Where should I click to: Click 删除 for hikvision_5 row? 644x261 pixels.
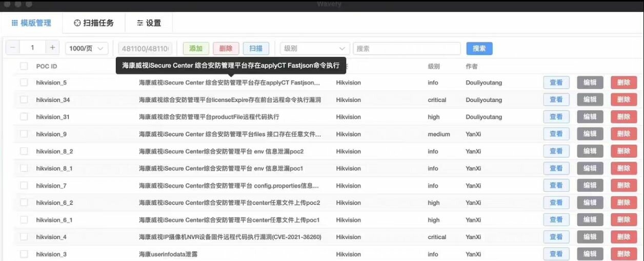coord(624,82)
